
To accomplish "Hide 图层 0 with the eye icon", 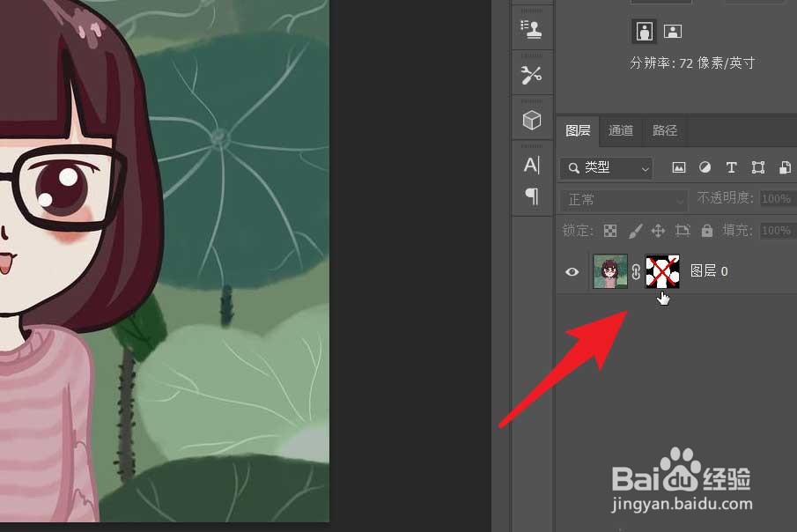I will click(x=572, y=272).
